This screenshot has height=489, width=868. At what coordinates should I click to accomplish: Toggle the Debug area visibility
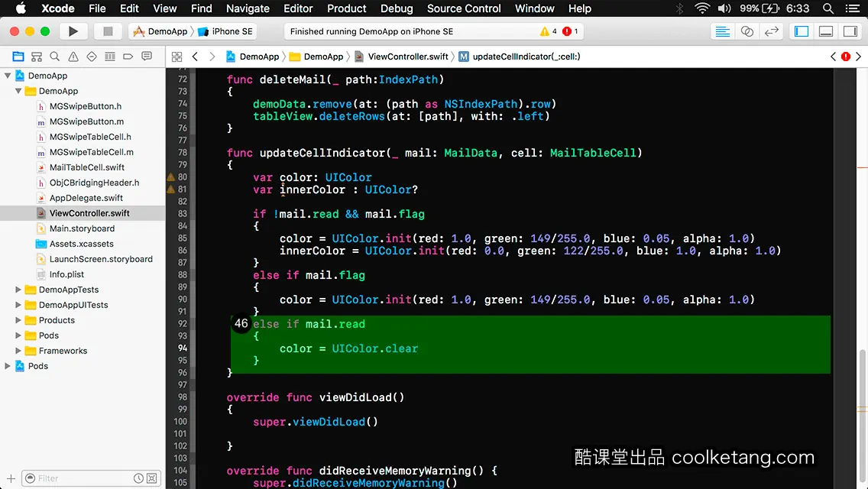pos(825,31)
